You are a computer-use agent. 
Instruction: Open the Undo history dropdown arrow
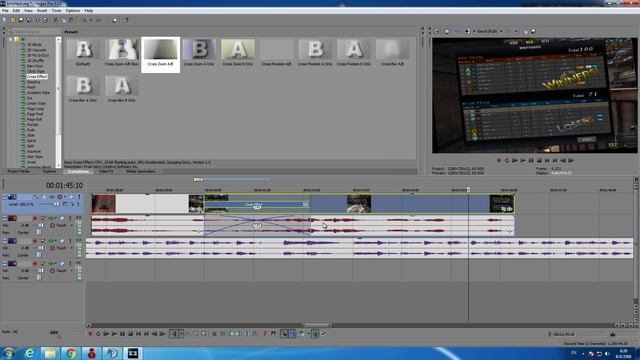pos(91,20)
